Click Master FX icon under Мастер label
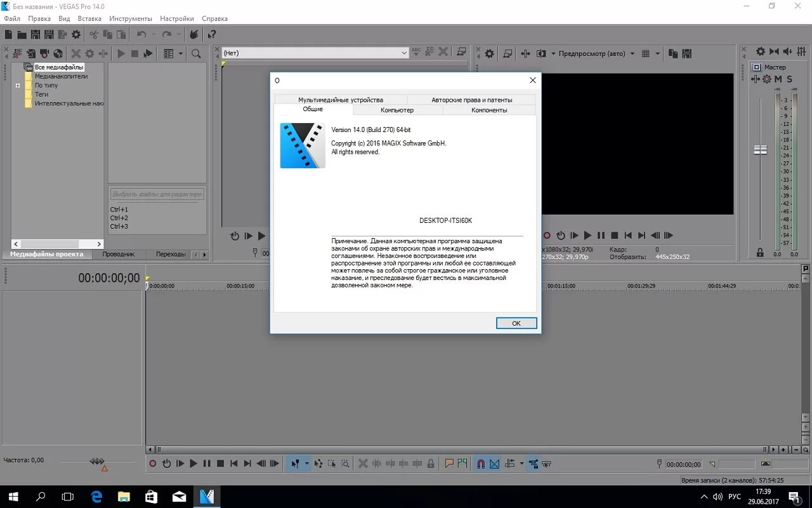 click(x=755, y=79)
